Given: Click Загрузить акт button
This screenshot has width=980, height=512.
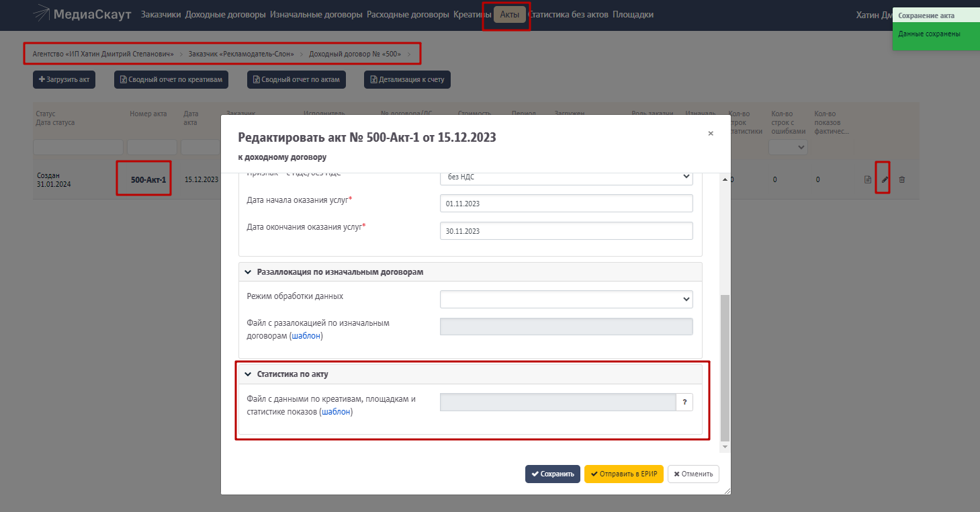Looking at the screenshot, I should click(64, 79).
